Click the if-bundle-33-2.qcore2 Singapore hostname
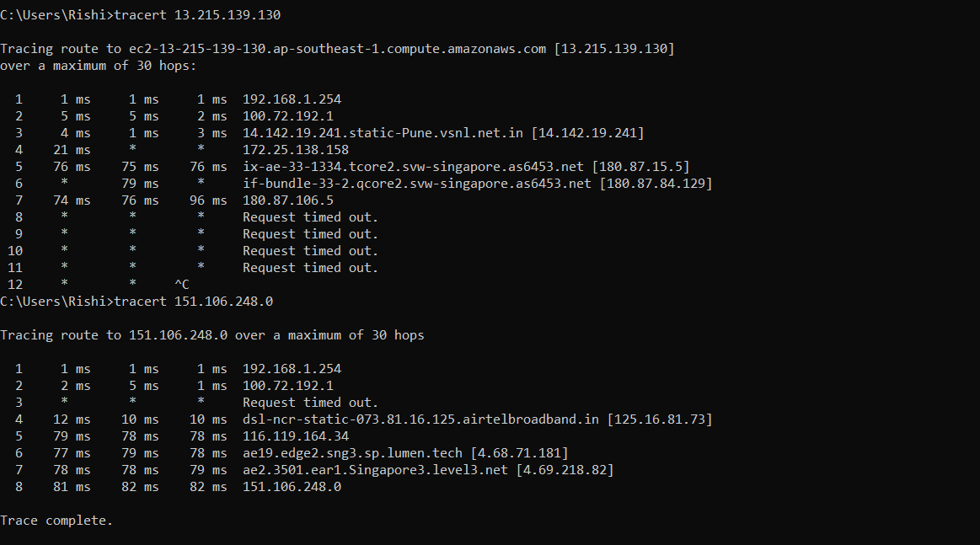Screen dimensions: 980x545 point(417,184)
